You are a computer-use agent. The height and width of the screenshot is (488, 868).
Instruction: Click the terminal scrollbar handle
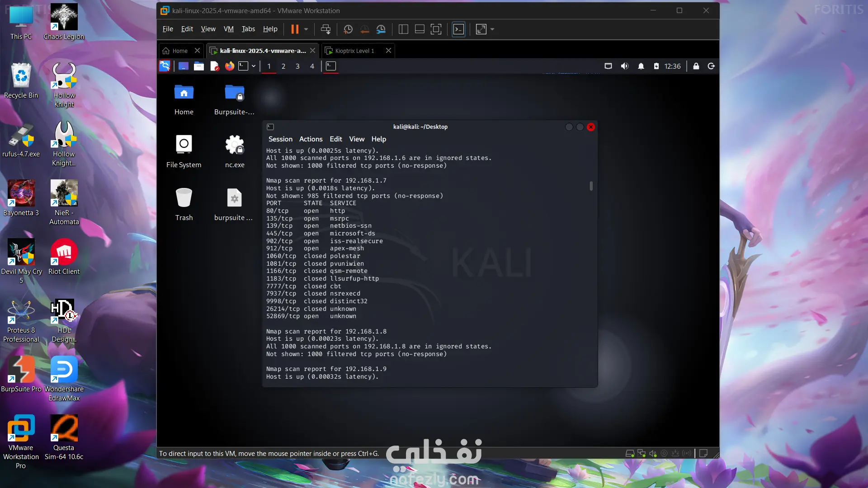tap(591, 186)
